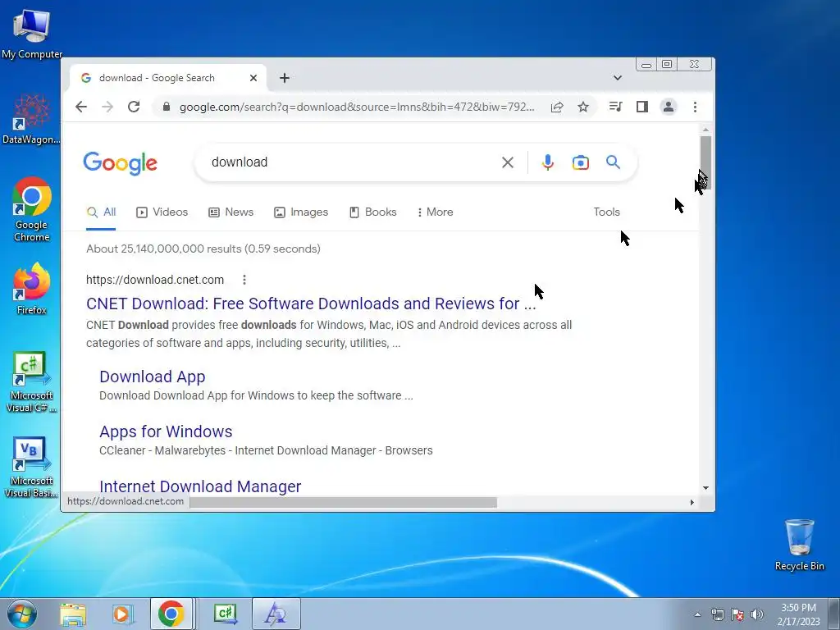Bookmark this page with the star icon

[x=583, y=107]
